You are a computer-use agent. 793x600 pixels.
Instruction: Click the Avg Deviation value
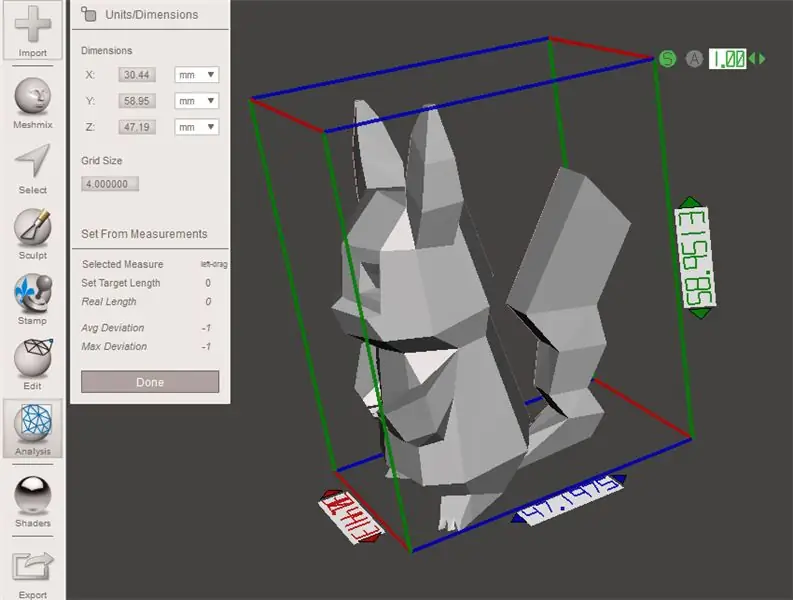tap(206, 328)
